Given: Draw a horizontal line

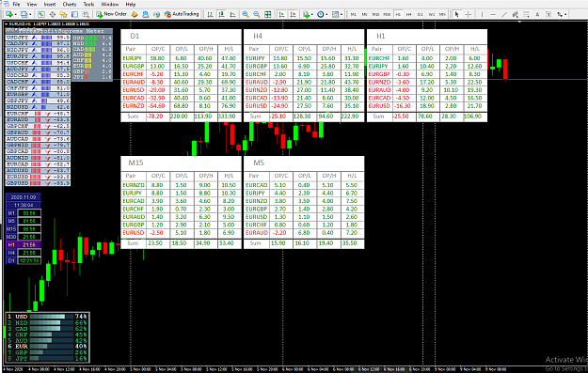Looking at the screenshot, I should click(493, 14).
